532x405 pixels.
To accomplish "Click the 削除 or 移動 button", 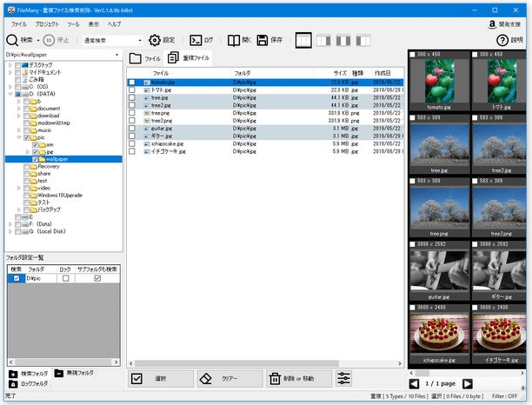I will point(301,378).
